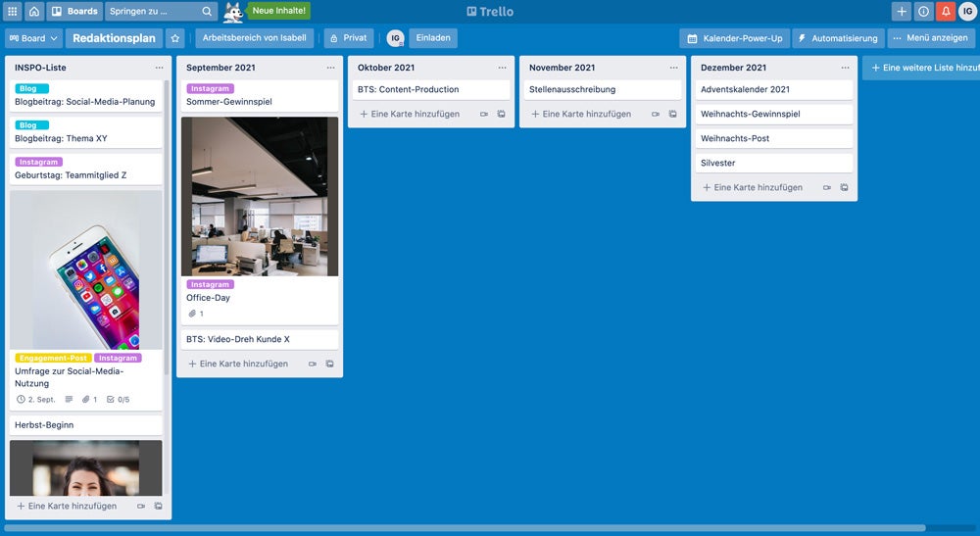Screen dimensions: 980x536
Task: Open the red notifications bell
Action: pos(946,12)
